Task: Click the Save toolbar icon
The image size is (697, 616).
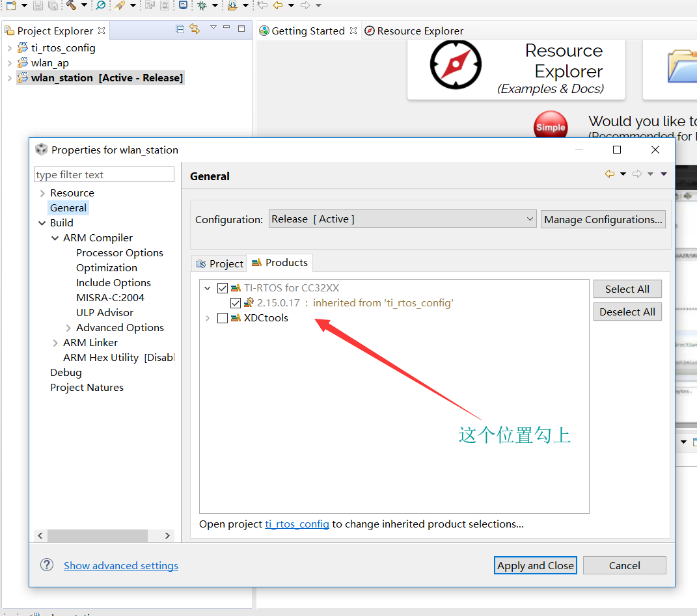Action: [x=38, y=5]
